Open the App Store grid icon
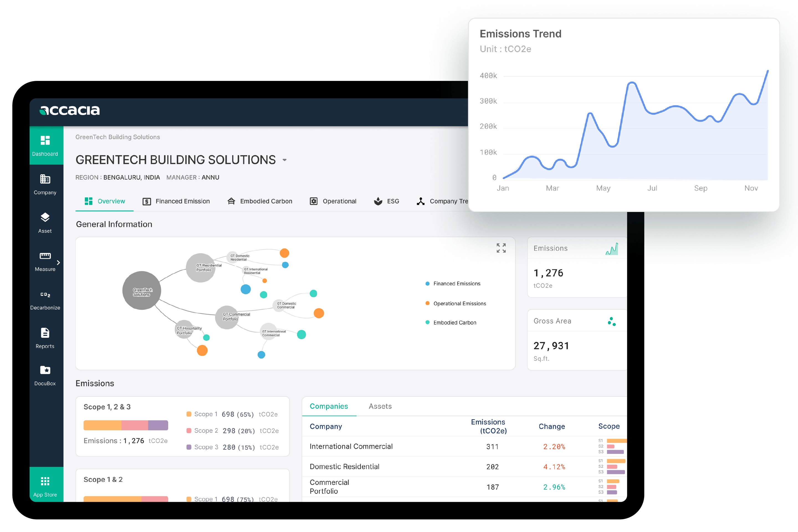This screenshot has height=532, width=798. pos(45,481)
